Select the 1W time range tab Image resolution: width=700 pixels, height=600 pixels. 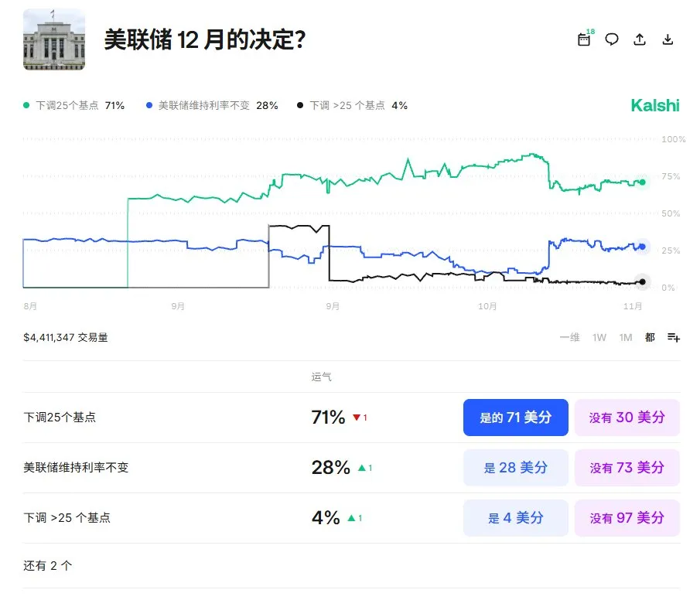[599, 337]
